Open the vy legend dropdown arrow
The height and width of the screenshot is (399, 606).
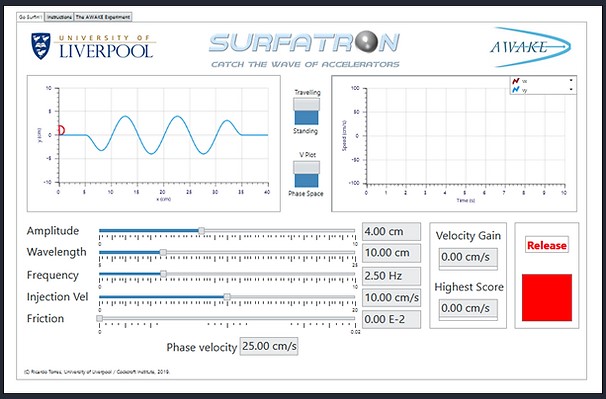(x=571, y=90)
